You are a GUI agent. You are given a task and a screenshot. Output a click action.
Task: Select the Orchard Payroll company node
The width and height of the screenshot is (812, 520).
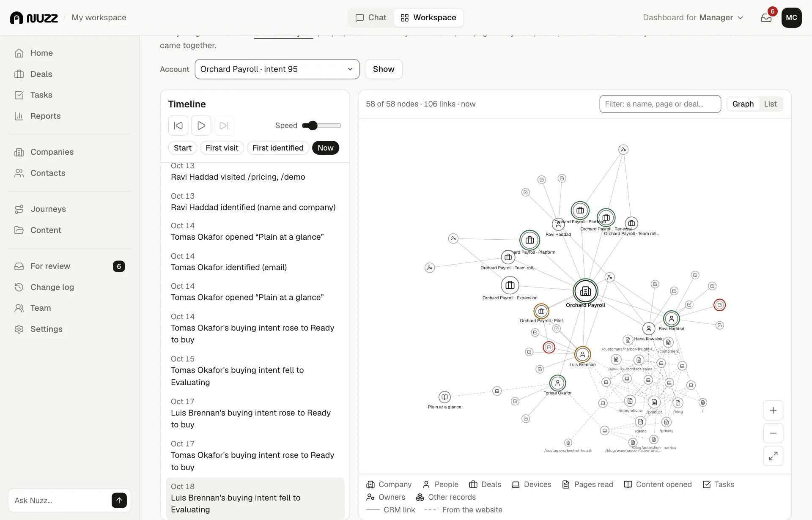[585, 291]
